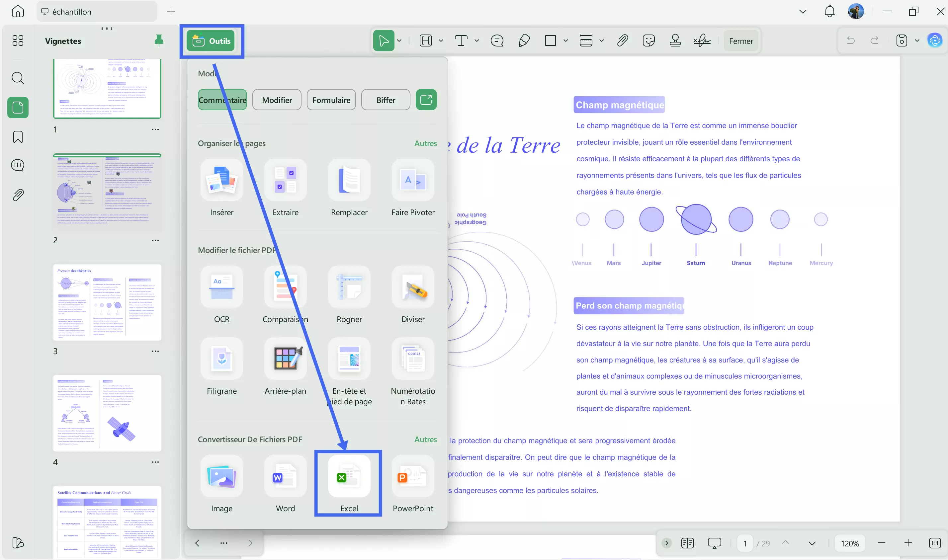Viewport: 948px width, 560px height.
Task: Open Autres for Convertisseur De Fichiers PDF
Action: (x=425, y=439)
